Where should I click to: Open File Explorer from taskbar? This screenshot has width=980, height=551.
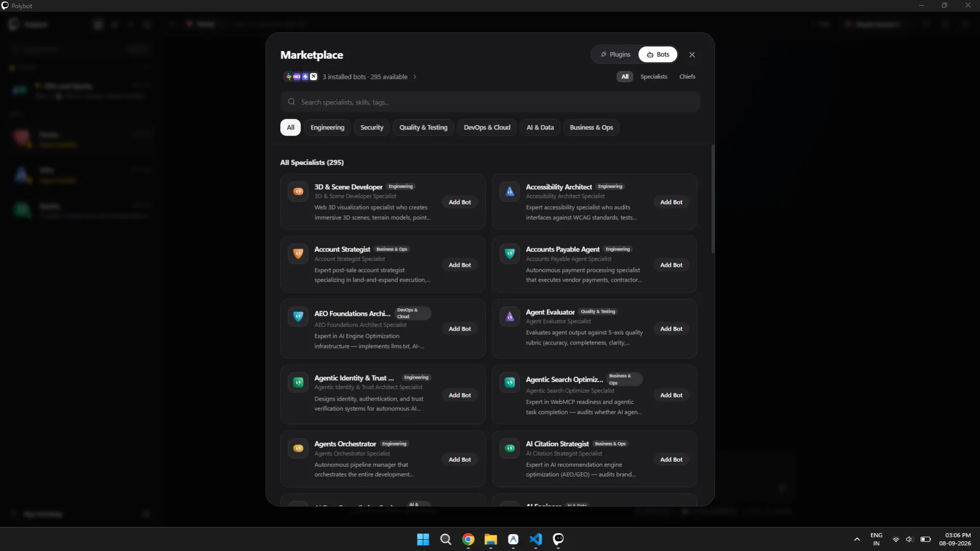491,539
